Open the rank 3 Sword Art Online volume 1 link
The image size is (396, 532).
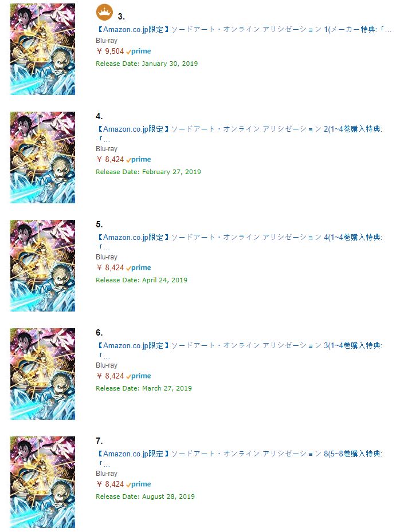coord(244,30)
